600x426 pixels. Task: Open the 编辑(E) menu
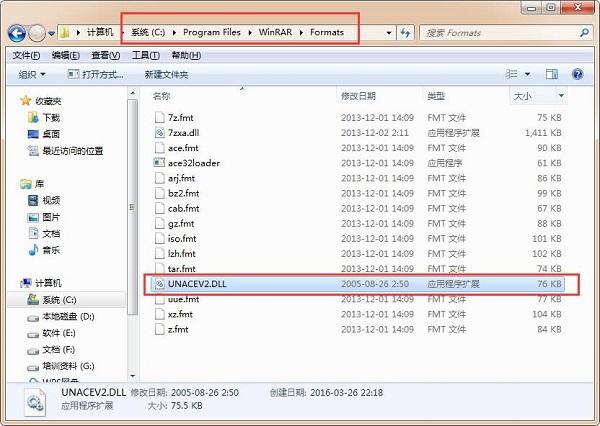point(66,55)
